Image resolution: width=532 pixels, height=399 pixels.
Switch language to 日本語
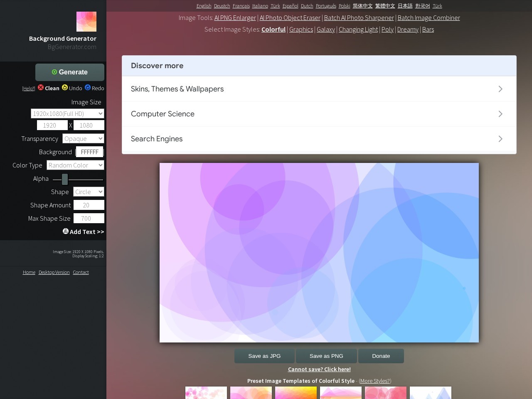coord(405,6)
